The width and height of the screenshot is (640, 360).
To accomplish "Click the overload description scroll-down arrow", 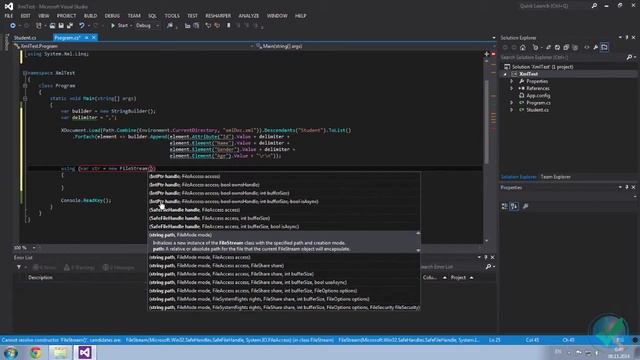I will click(x=418, y=250).
